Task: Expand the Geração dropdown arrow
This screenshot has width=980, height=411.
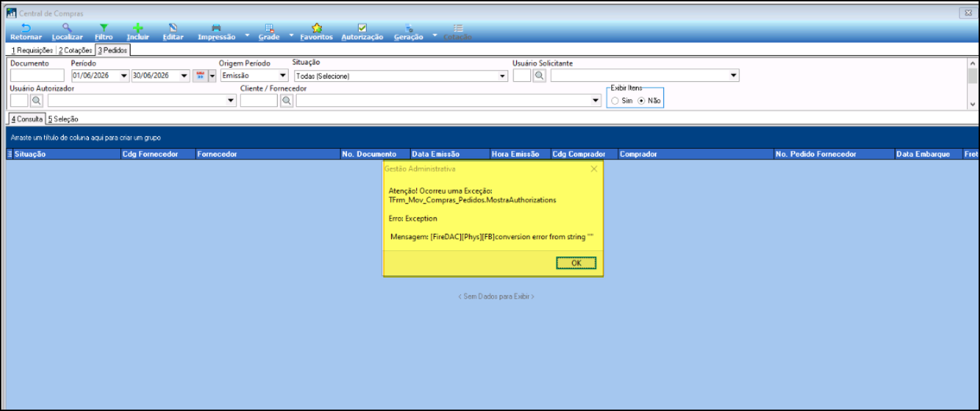Action: [434, 35]
